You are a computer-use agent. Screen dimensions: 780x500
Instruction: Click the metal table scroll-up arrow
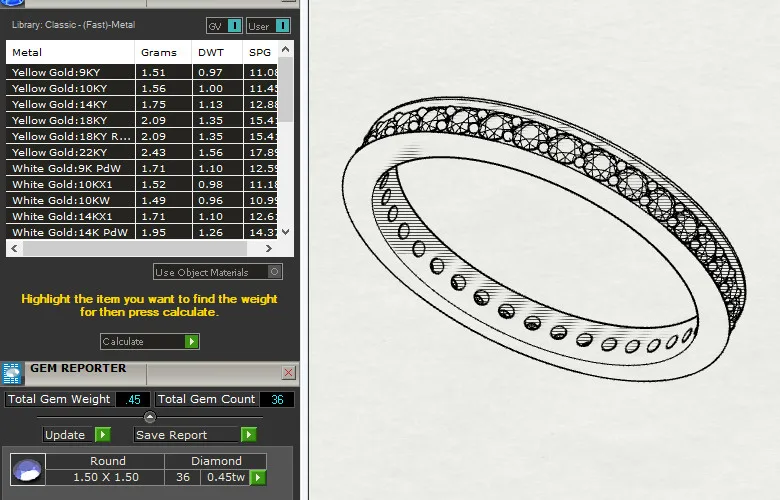point(286,49)
